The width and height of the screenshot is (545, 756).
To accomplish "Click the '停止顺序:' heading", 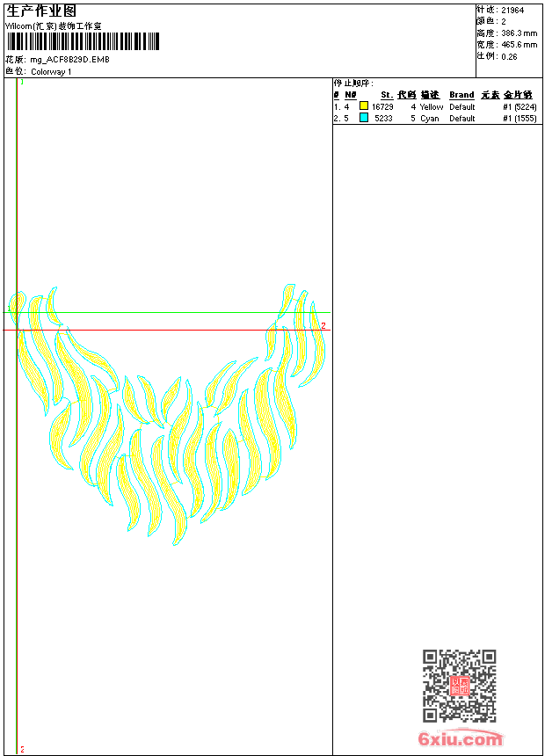I will click(353, 84).
